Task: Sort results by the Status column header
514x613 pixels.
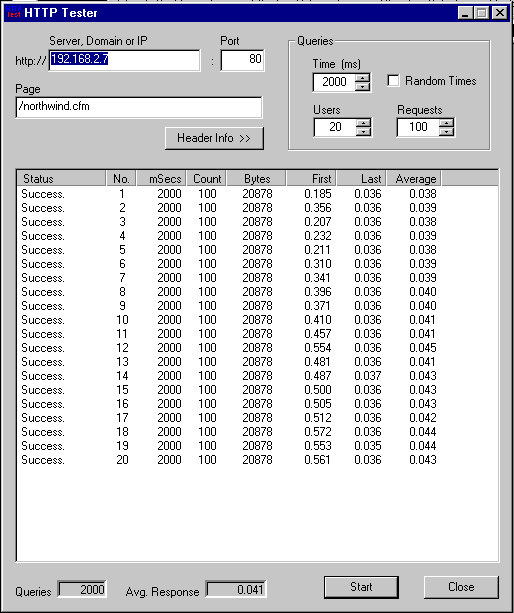Action: pos(61,178)
